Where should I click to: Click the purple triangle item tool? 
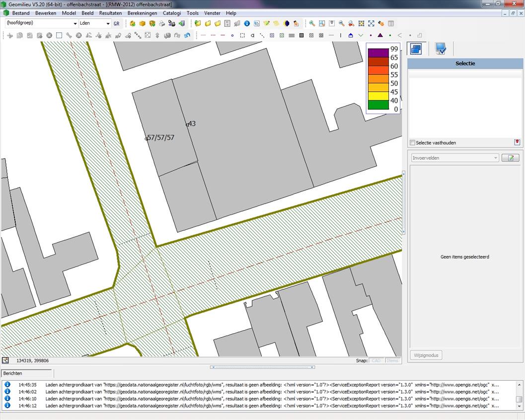(380, 35)
